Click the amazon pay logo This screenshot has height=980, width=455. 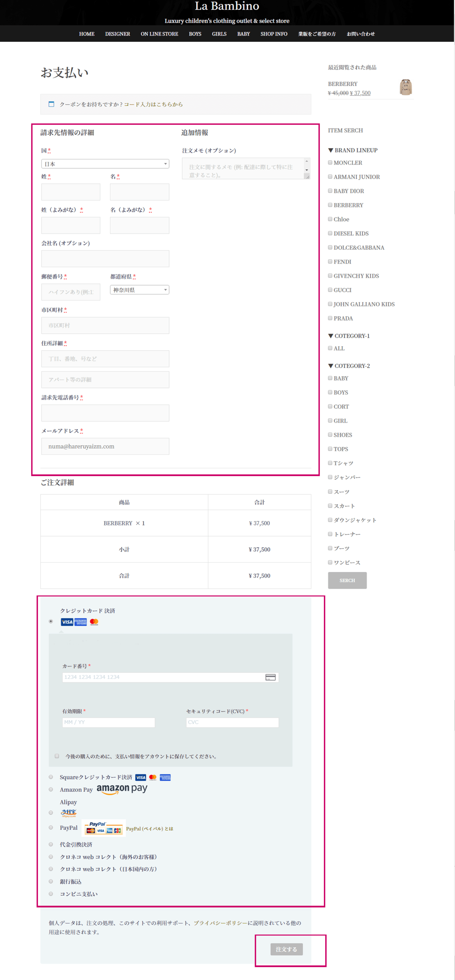pos(122,789)
